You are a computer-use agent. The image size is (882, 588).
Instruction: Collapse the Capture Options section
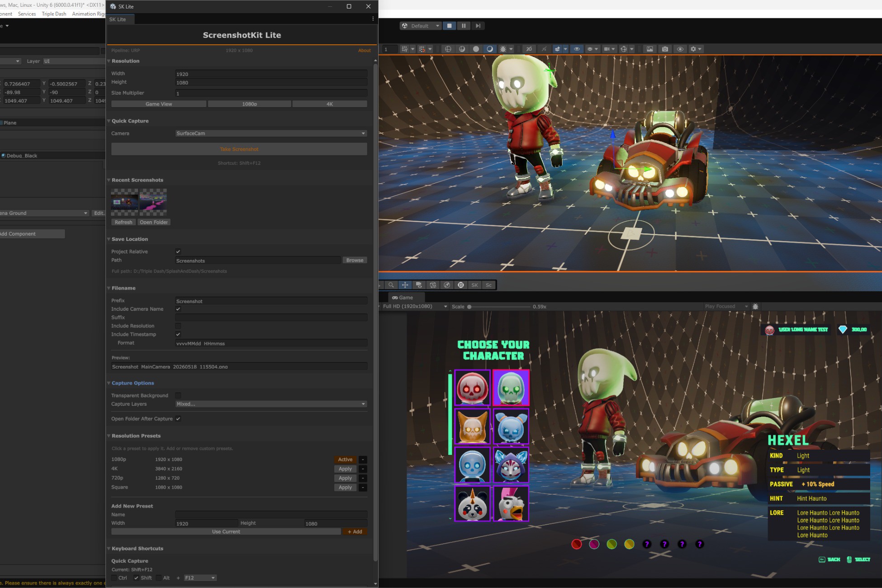click(x=109, y=383)
